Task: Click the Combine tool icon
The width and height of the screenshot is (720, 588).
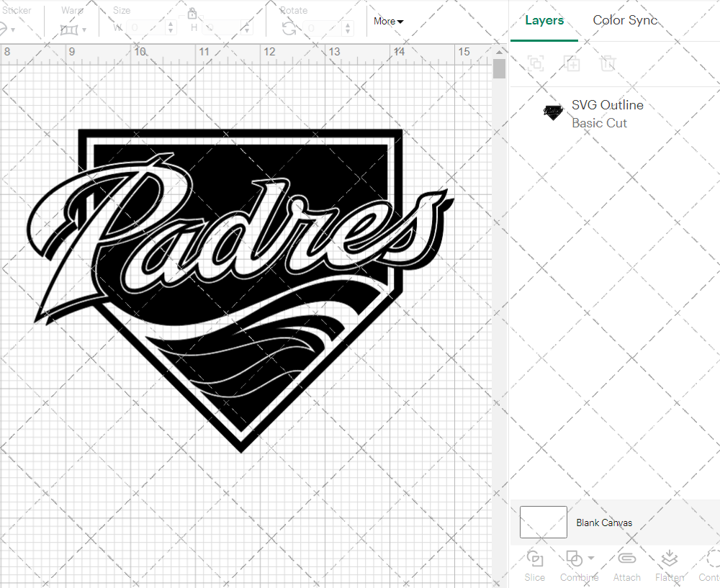Action: point(574,558)
